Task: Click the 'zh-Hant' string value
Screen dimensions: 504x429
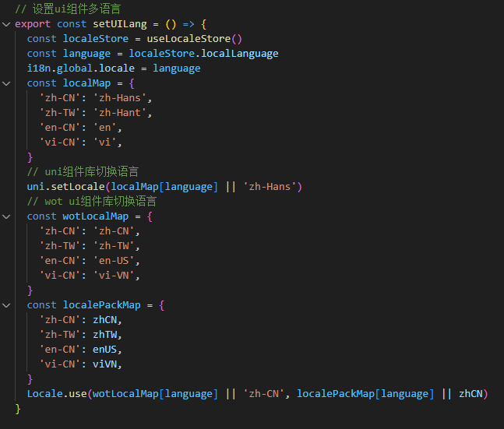Action: tap(119, 113)
